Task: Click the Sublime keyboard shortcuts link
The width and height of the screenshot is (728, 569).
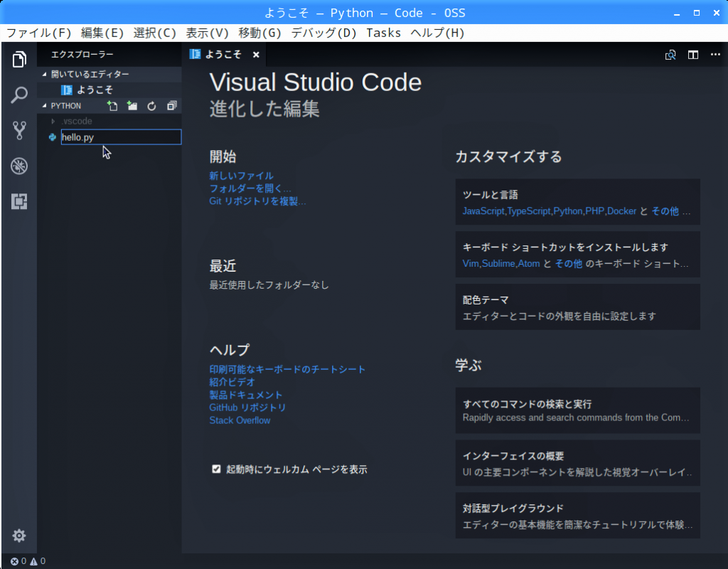Action: pyautogui.click(x=498, y=264)
